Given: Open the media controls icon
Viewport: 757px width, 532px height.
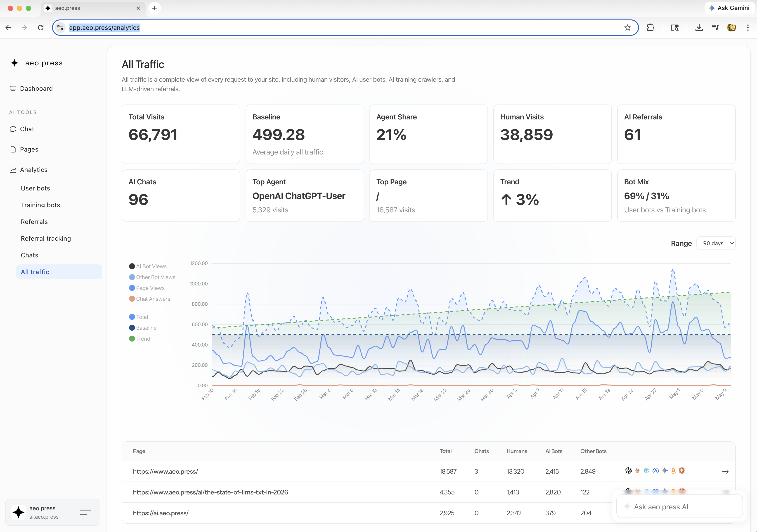Looking at the screenshot, I should coord(715,28).
